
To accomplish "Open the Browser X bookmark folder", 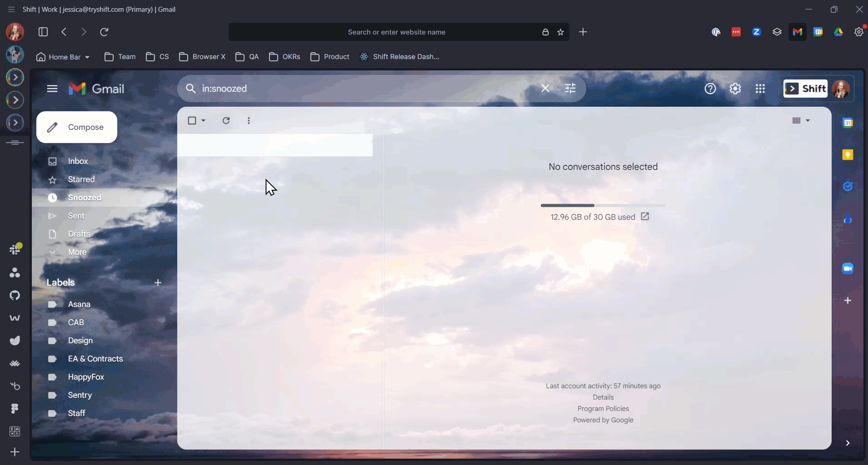I will pyautogui.click(x=202, y=57).
